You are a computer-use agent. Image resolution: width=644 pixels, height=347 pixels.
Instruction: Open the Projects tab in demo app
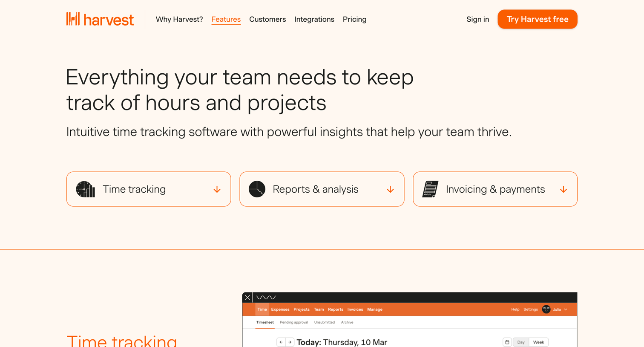(x=302, y=309)
